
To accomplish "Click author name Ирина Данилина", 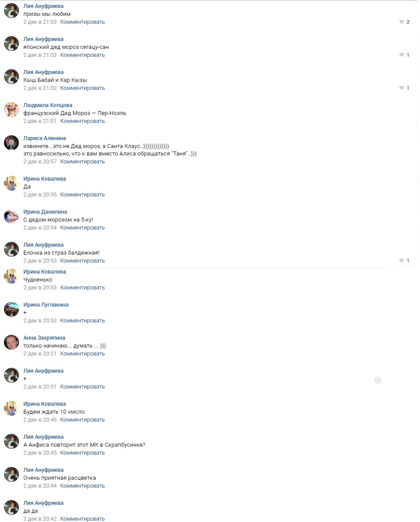I will click(45, 212).
